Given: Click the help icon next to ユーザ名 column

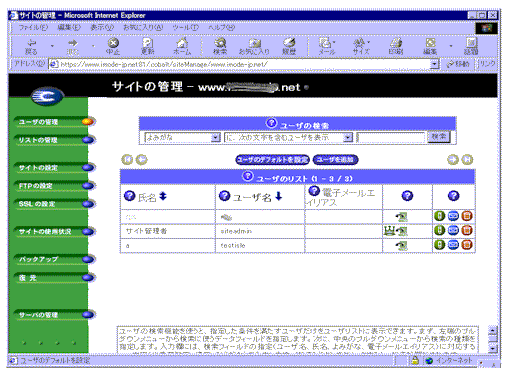Looking at the screenshot, I should [x=224, y=196].
